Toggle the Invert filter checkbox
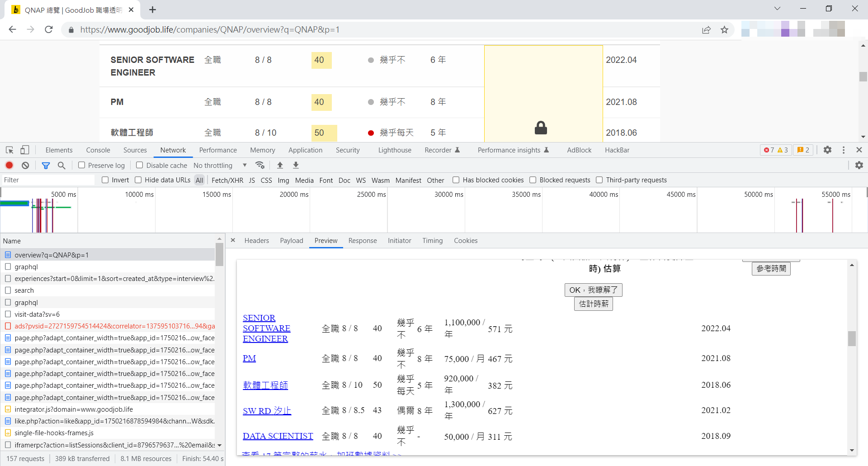The width and height of the screenshot is (868, 466). (105, 180)
